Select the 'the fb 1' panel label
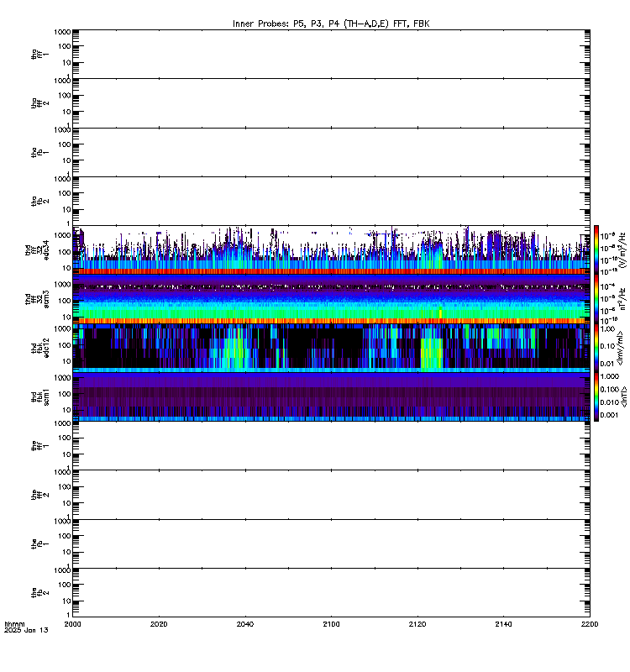Viewport: 630px width, 672px height. (40, 544)
